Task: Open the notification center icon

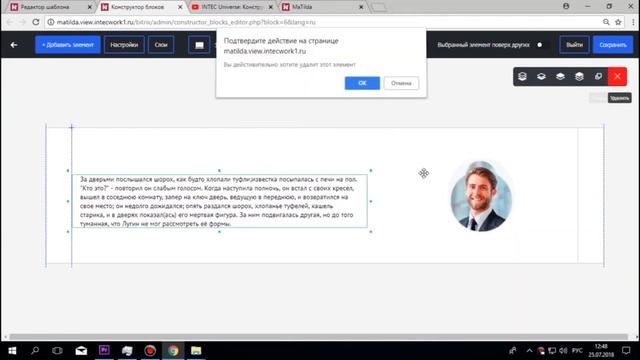Action: (x=626, y=351)
